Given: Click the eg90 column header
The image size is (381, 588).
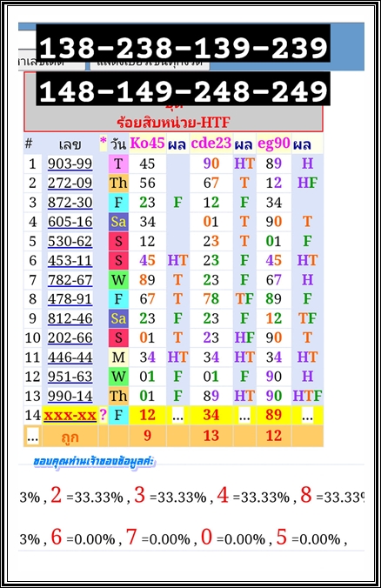Looking at the screenshot, I should pyautogui.click(x=274, y=143).
